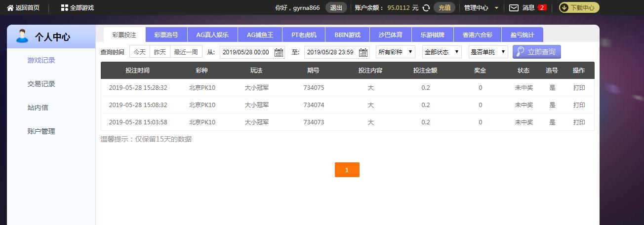Expand the 管理中心 dropdown arrow
Image resolution: width=644 pixels, height=225 pixels.
(x=496, y=8)
